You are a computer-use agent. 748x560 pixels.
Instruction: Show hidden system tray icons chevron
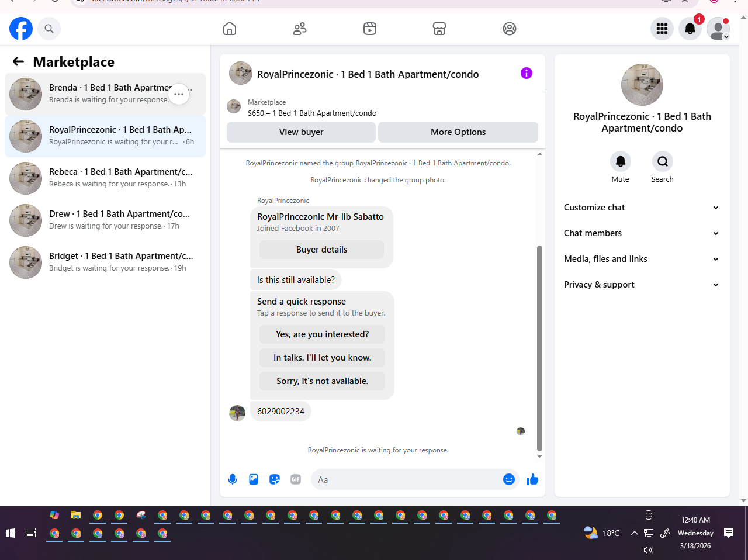point(635,533)
